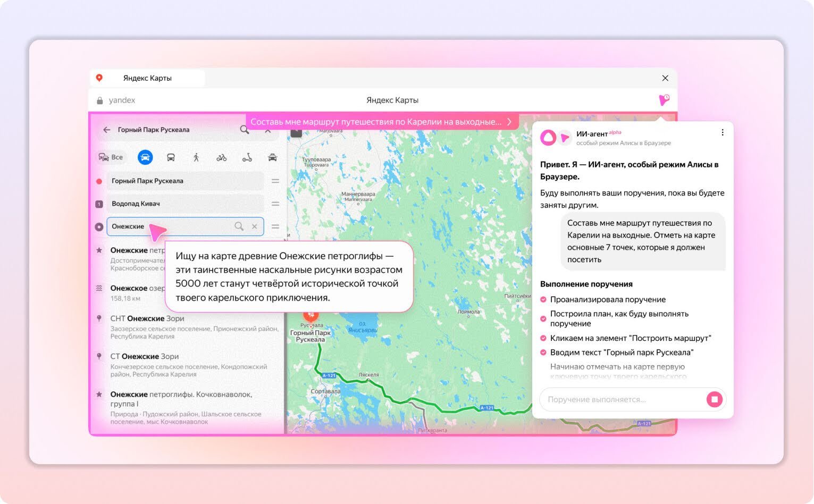This screenshot has width=814, height=504.
Task: Click the Лоймола label on the map
Action: click(468, 312)
